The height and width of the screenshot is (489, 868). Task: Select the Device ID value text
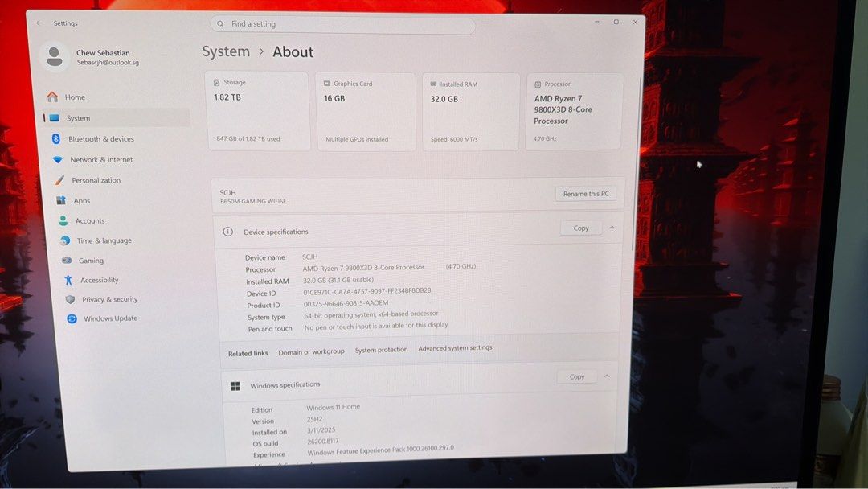click(x=367, y=291)
